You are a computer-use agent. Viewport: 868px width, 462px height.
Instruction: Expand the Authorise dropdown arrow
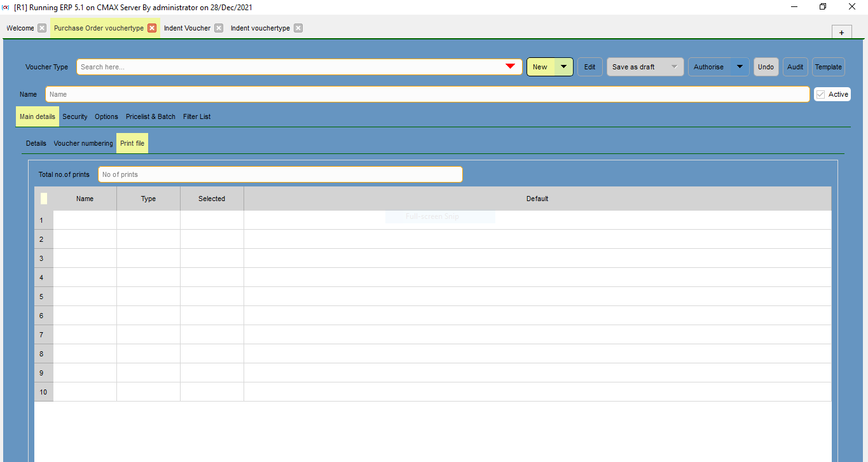(x=740, y=67)
